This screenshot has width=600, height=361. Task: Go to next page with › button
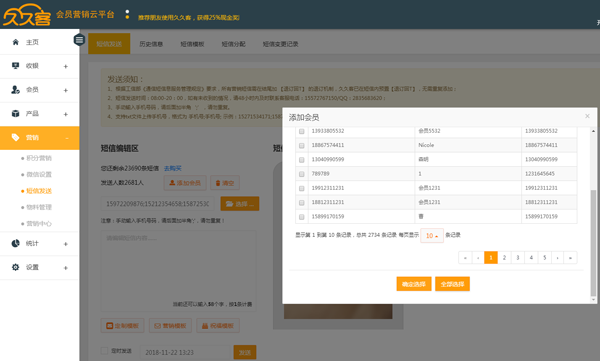point(558,257)
